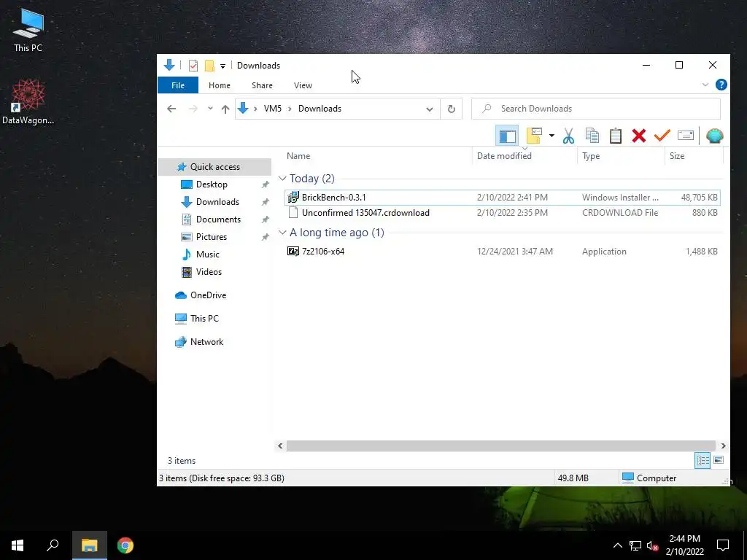Open the Share ribbon tab
This screenshot has width=747, height=560.
[262, 85]
